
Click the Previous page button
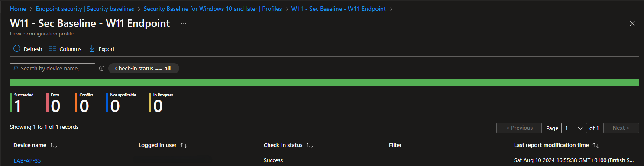(519, 128)
